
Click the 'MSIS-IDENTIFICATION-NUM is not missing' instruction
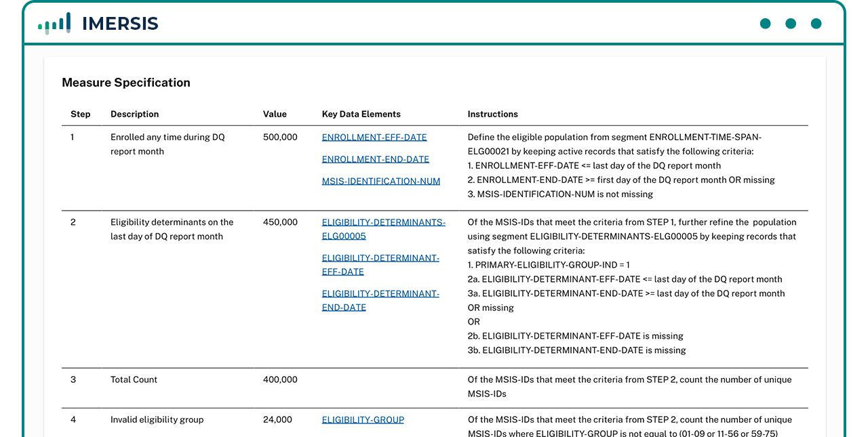560,194
